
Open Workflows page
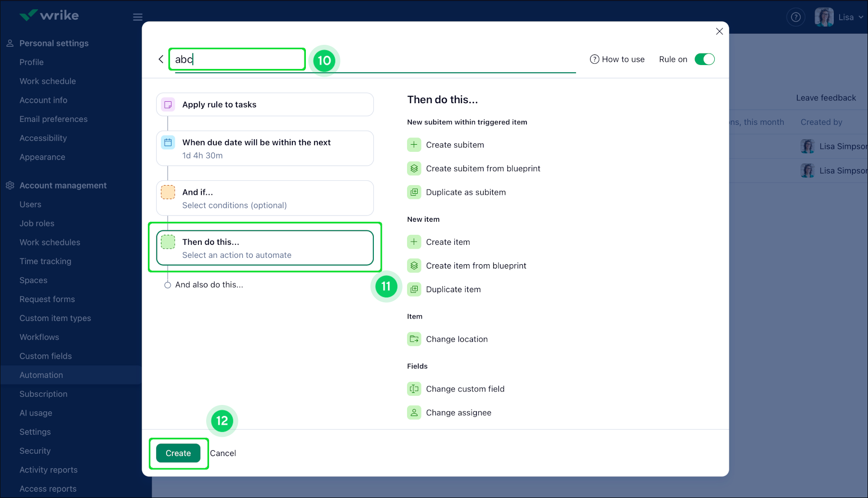tap(39, 337)
